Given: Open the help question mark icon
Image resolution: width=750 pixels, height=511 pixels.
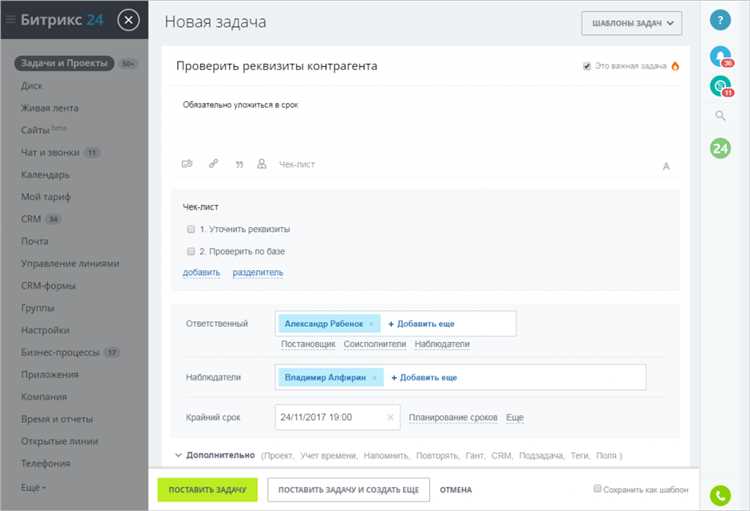Looking at the screenshot, I should click(720, 20).
